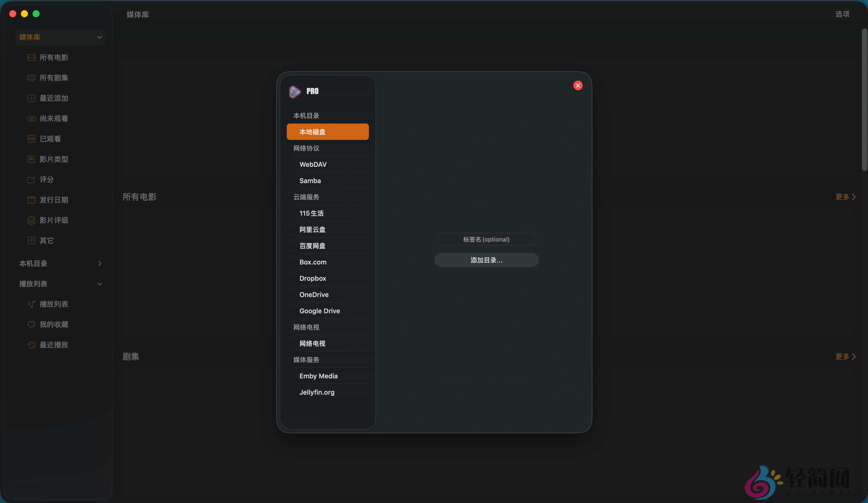Click the 添加目录... button
The height and width of the screenshot is (503, 868).
click(486, 260)
